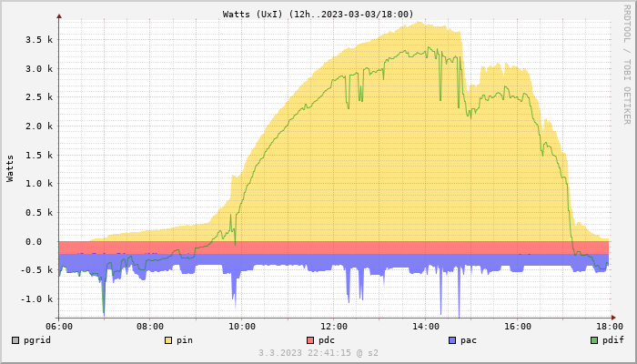
Task: Click the 2.5 k y-axis value
Action: pos(39,97)
